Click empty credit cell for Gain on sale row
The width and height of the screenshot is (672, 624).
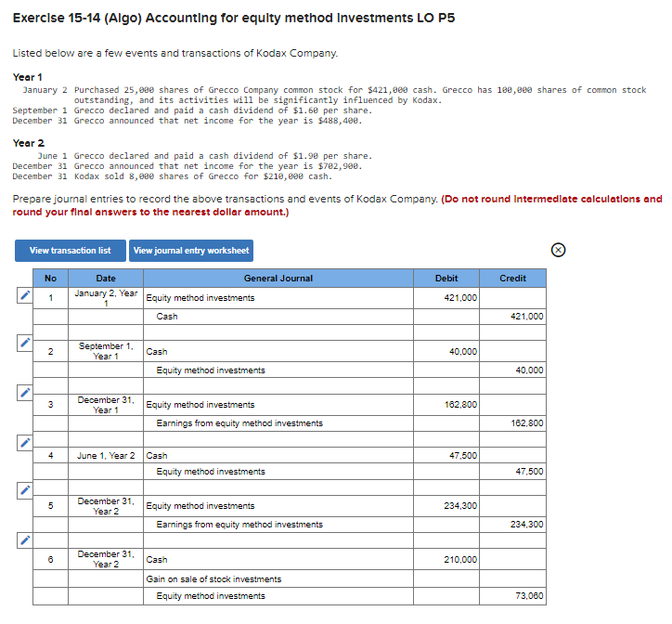coord(512,579)
